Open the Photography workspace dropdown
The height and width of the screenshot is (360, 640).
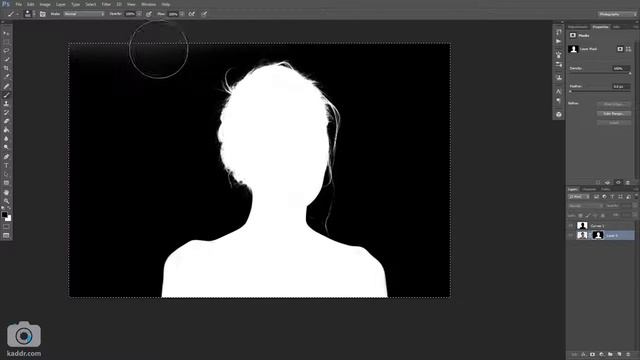(617, 14)
